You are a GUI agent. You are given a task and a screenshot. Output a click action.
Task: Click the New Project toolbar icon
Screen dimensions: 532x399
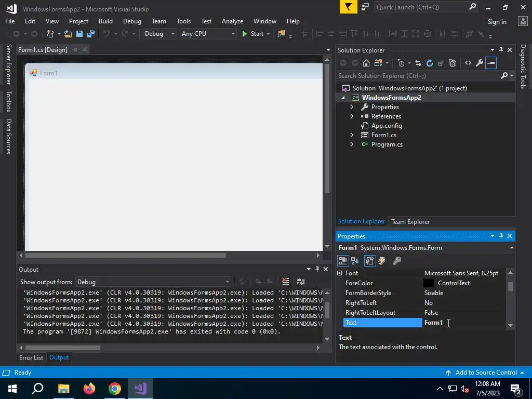click(50, 34)
